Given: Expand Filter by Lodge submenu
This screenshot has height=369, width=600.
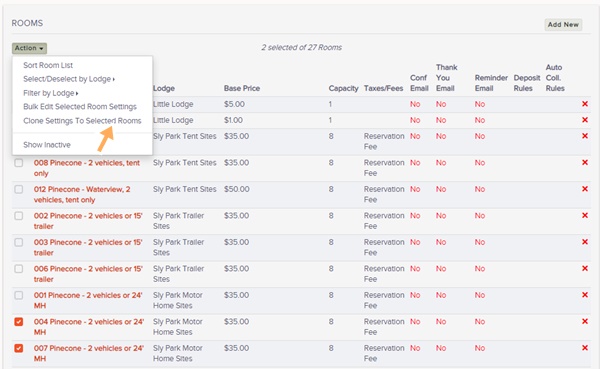Looking at the screenshot, I should [x=51, y=93].
